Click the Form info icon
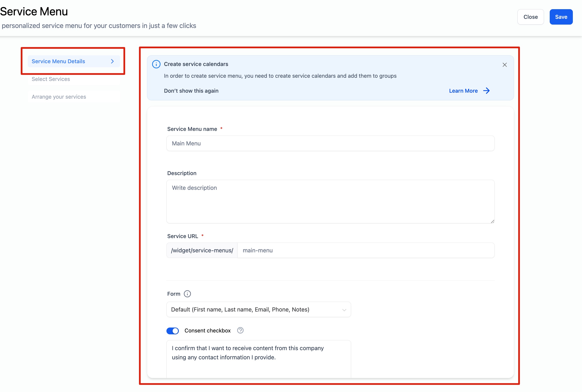This screenshot has height=392, width=582. pos(187,294)
